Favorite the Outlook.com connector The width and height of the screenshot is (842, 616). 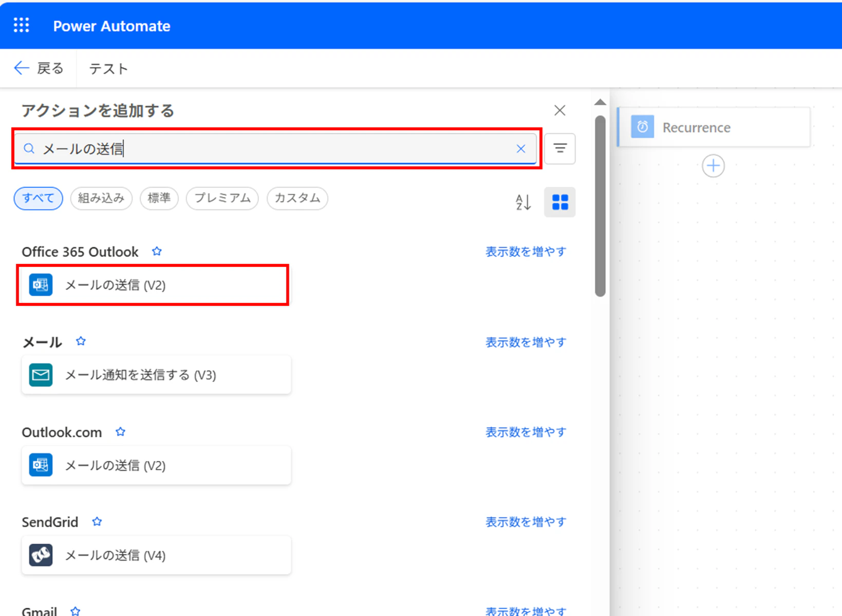point(120,432)
